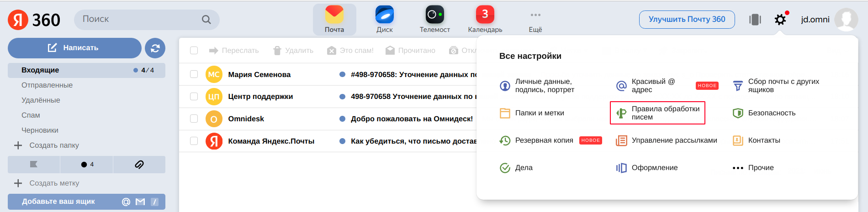Click the Добавьте ваш ящик banner

[x=86, y=202]
